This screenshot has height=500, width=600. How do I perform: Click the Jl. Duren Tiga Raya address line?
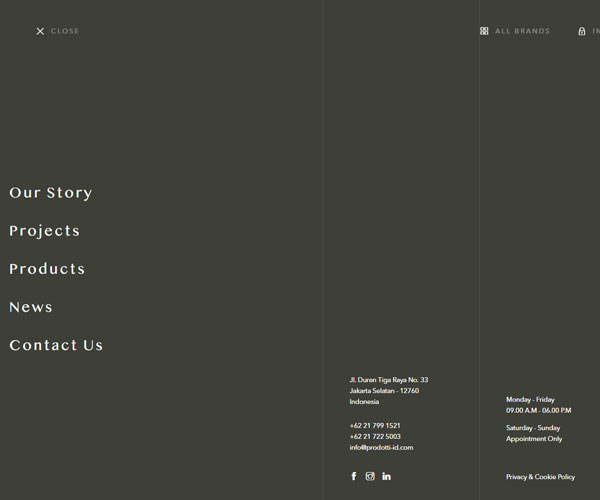coord(389,380)
